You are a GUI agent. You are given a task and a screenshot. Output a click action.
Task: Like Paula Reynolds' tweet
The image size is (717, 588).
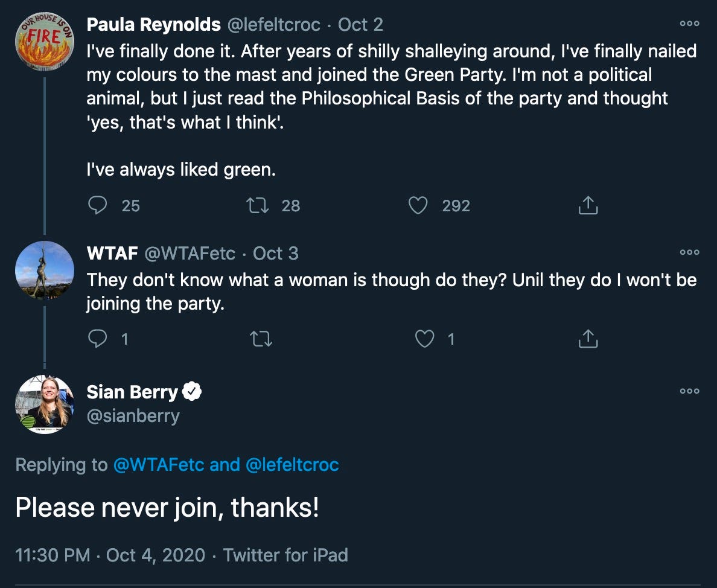point(418,206)
